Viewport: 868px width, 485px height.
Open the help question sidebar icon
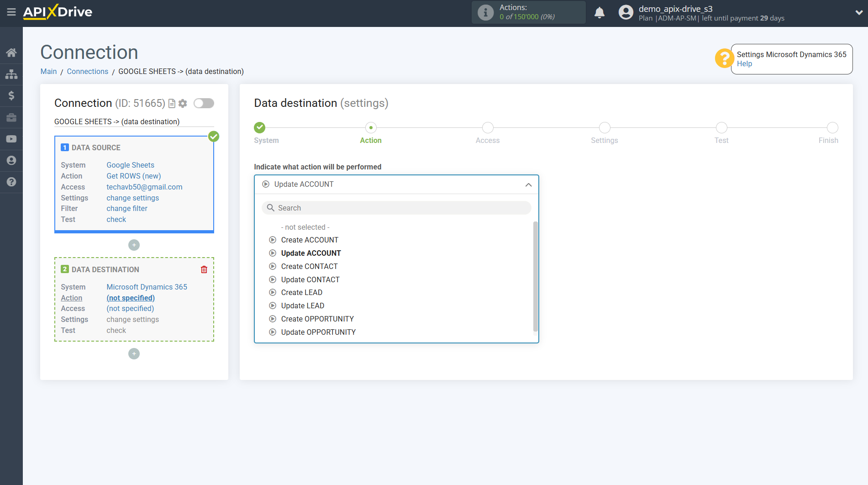tap(11, 182)
